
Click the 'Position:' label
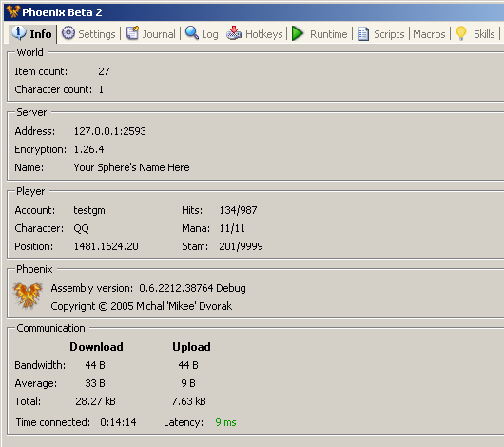pos(34,246)
